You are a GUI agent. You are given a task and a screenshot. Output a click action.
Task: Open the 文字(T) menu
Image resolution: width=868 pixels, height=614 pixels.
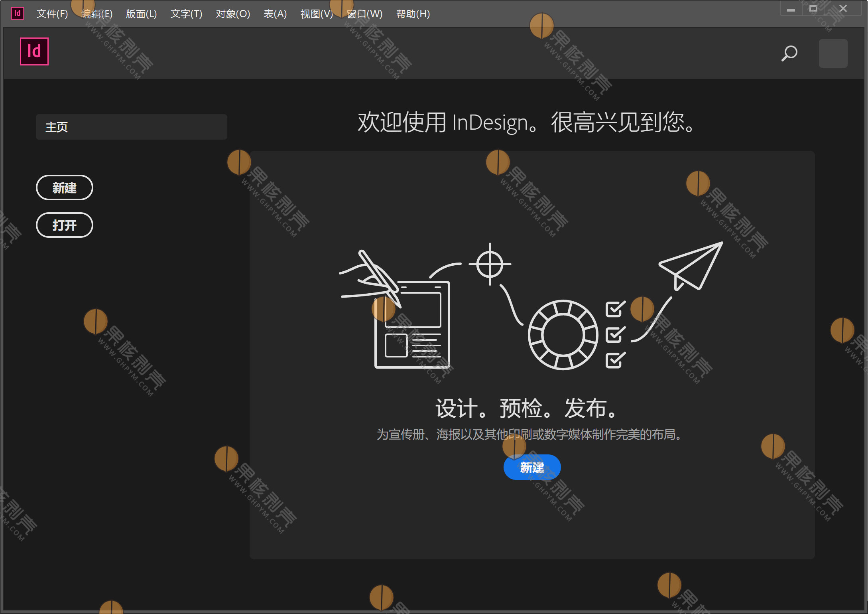point(186,14)
